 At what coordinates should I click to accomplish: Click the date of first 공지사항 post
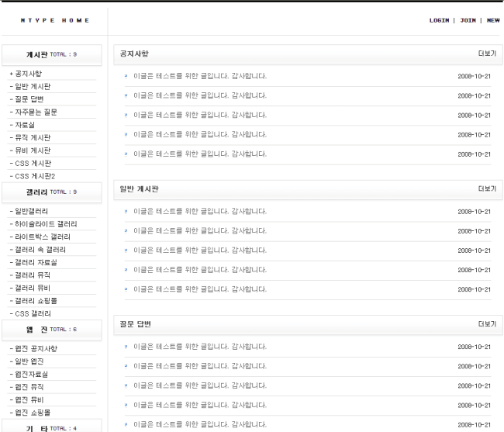coord(474,77)
